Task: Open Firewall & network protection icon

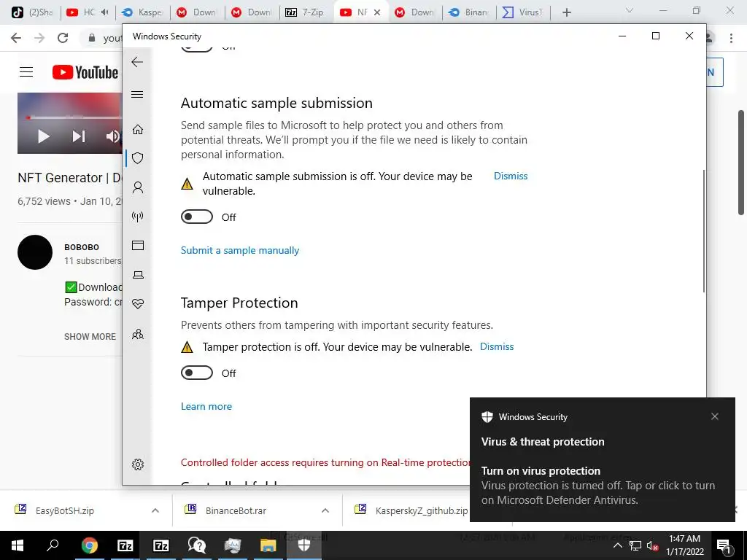Action: 138,217
